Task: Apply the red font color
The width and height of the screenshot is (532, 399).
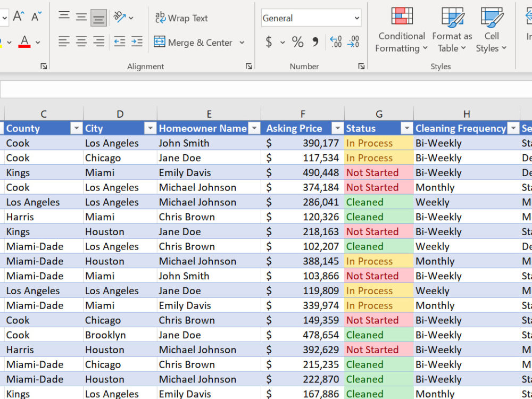Action: click(24, 41)
